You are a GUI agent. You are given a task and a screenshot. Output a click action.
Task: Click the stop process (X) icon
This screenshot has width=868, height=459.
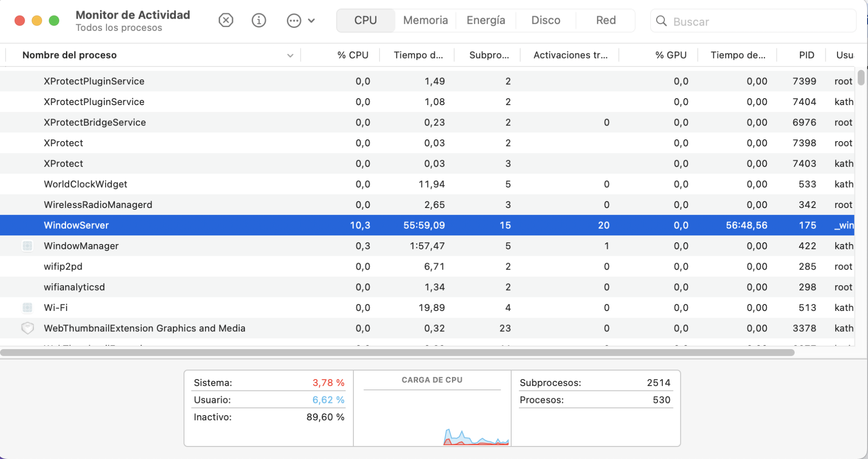pos(226,20)
